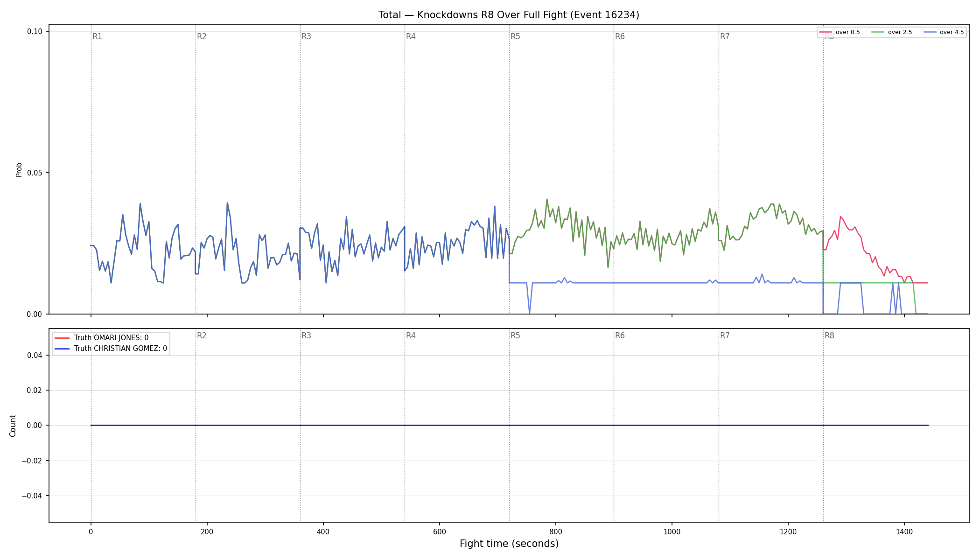
Task: Click the 0.05 tick on Prob axis
Action: click(x=35, y=173)
